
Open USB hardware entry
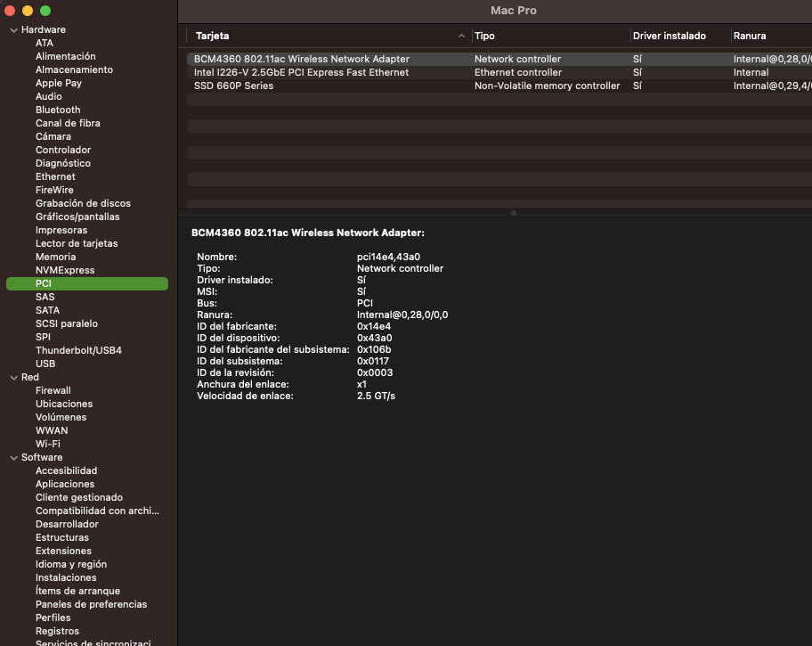pyautogui.click(x=45, y=364)
